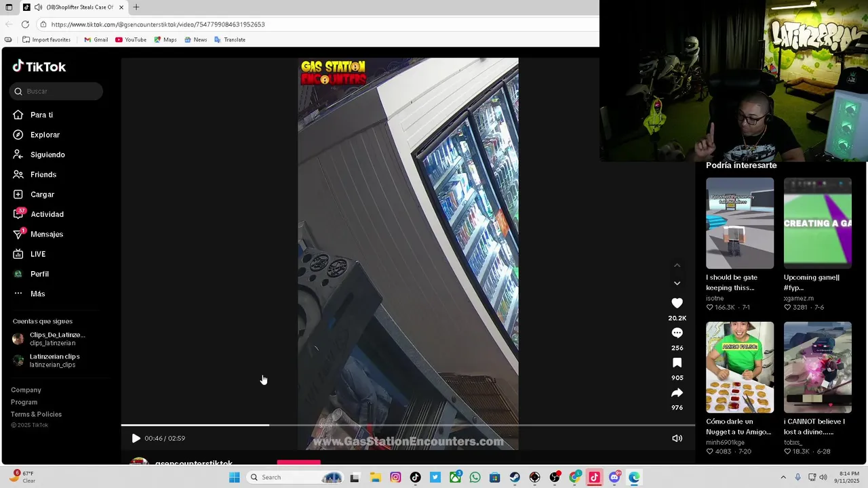This screenshot has height=488, width=868.
Task: Open volume control in system tray
Action: click(x=823, y=477)
